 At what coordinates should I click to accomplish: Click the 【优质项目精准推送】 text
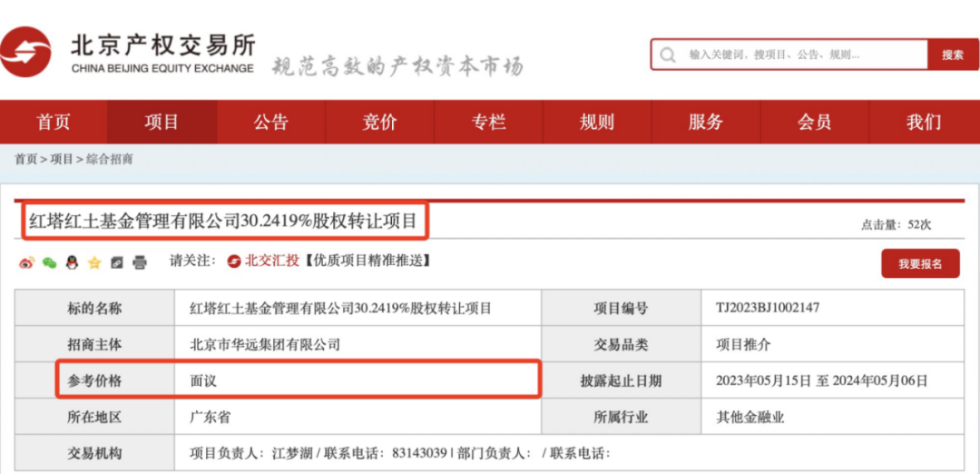[367, 262]
